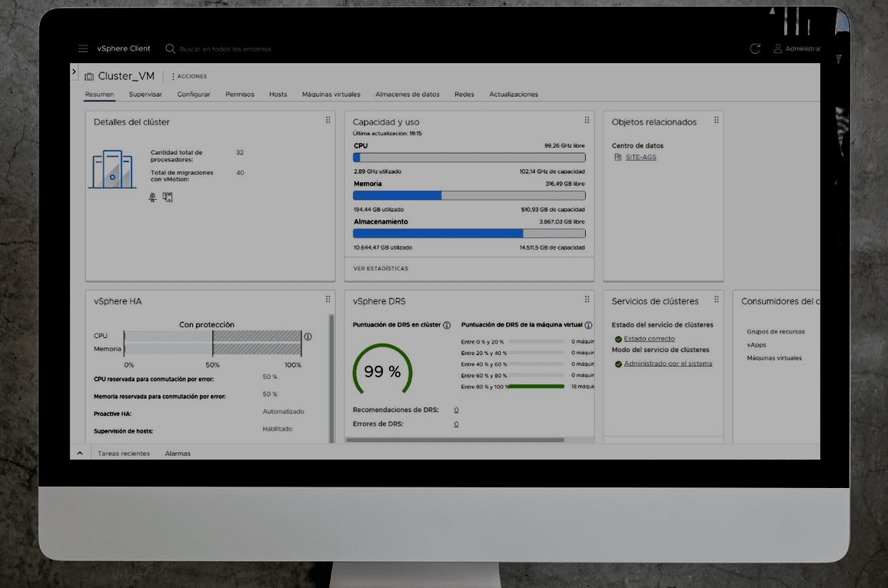Click the Cluster_VM cluster icon
The width and height of the screenshot is (888, 588).
(89, 76)
